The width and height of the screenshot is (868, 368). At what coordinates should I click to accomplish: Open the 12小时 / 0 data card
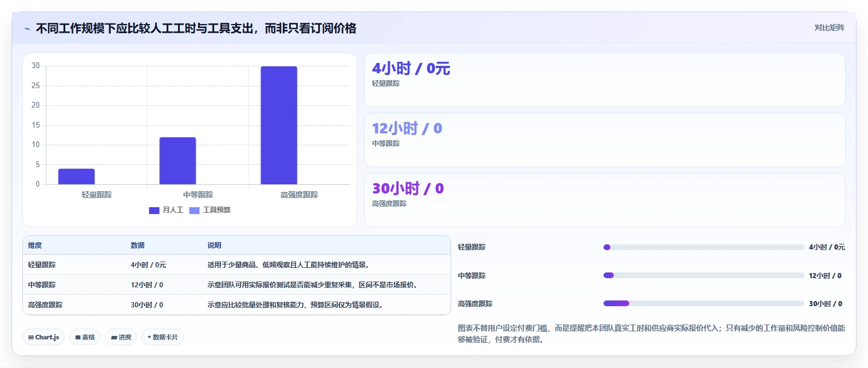coord(605,140)
